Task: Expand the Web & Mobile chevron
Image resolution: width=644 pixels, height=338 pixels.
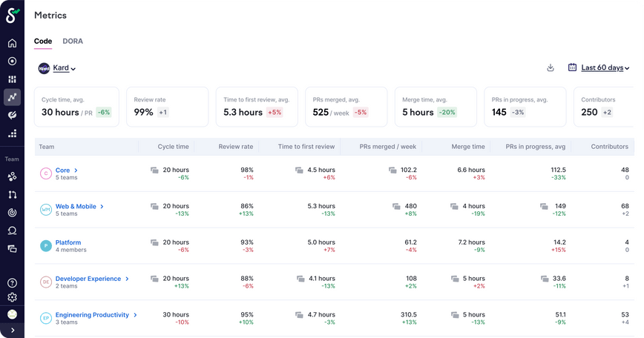Action: coord(102,206)
